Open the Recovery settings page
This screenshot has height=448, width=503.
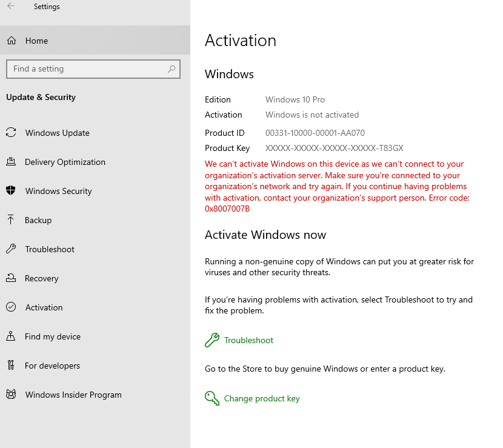pyautogui.click(x=95, y=278)
